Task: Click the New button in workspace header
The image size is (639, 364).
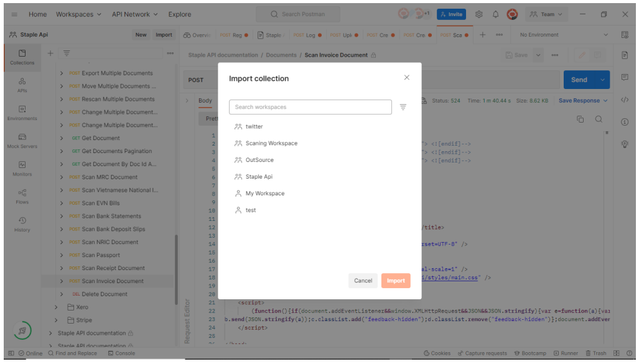Action: [141, 35]
